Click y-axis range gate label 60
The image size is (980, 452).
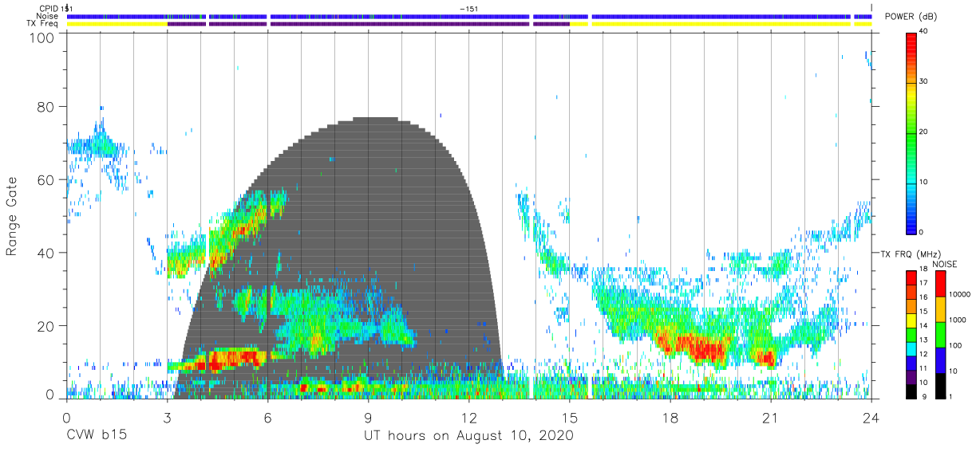tap(47, 180)
